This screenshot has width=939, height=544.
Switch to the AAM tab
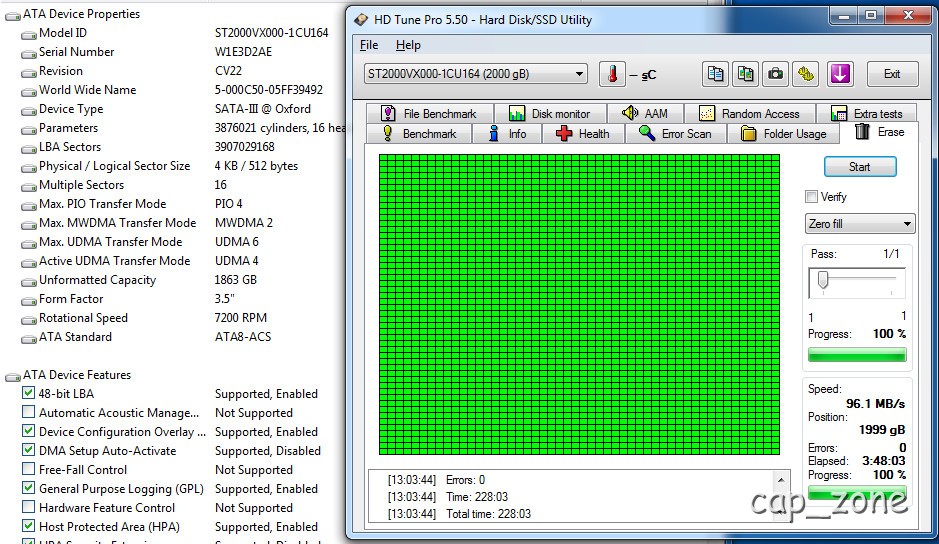click(645, 113)
